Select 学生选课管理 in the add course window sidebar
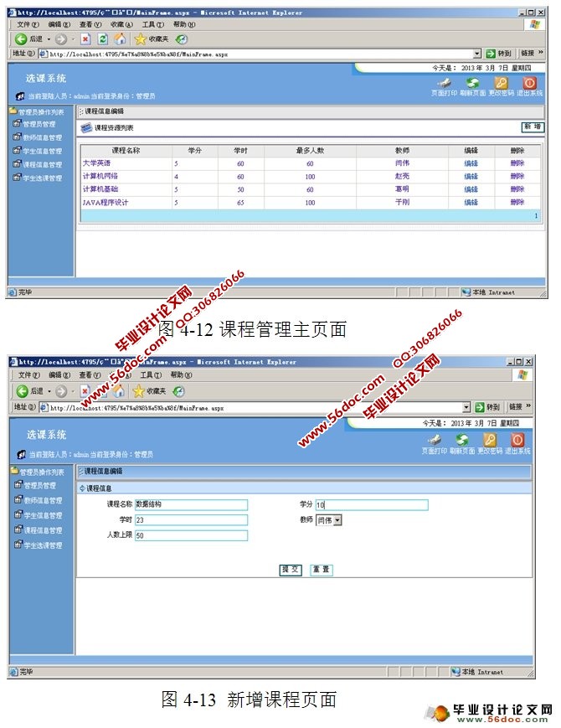This screenshot has height=728, width=561. [x=44, y=545]
